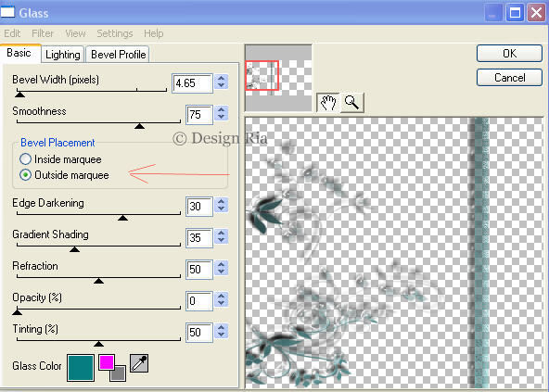Screen dimensions: 549x392
Task: Click the gray background color swatch
Action: [119, 373]
